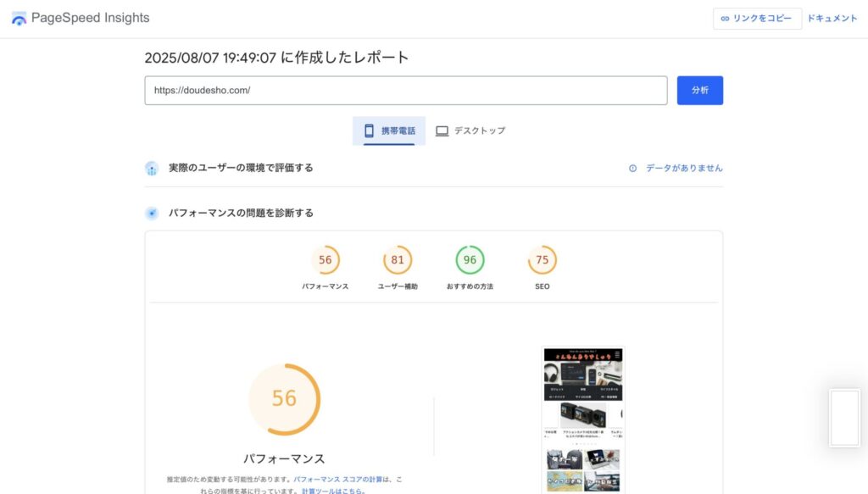Click the URL field containing https://doudesho.com/
Screen dimensions: 868x494
(x=405, y=91)
